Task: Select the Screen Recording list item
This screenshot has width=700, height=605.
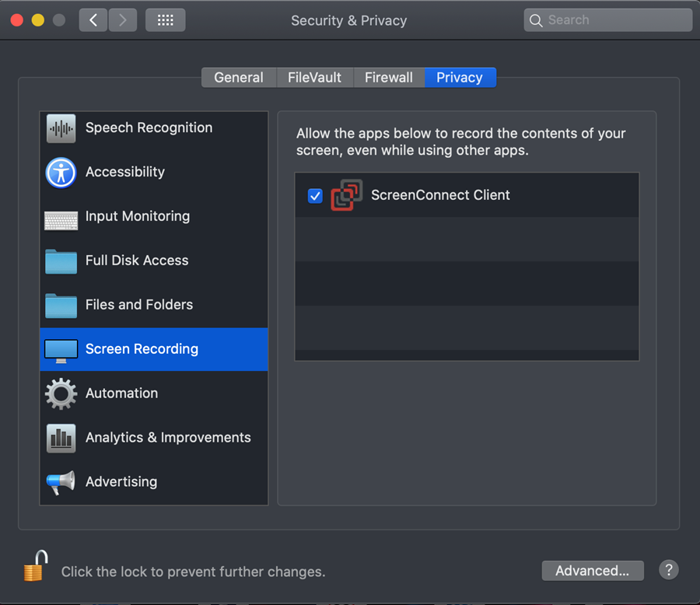Action: click(154, 349)
